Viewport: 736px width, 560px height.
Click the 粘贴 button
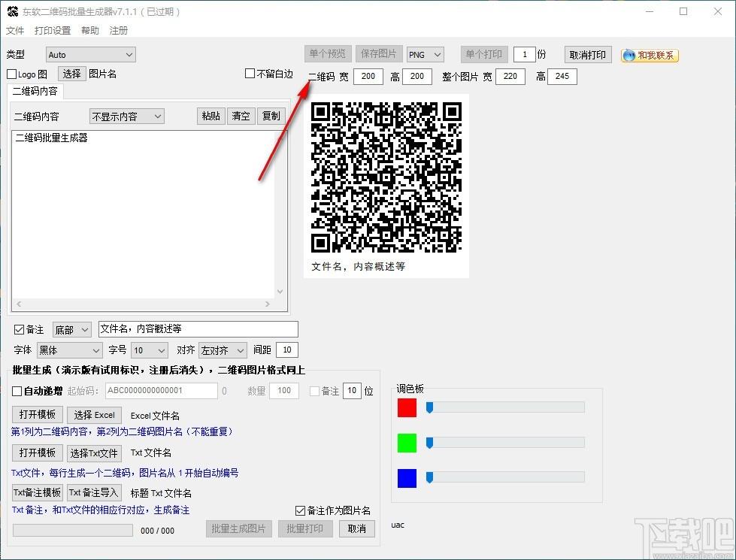(211, 116)
